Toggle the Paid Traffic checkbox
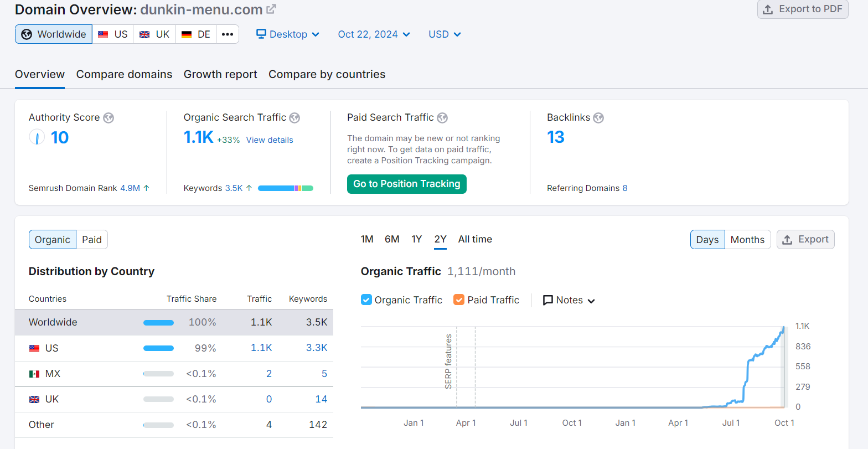This screenshot has height=449, width=868. (x=459, y=300)
